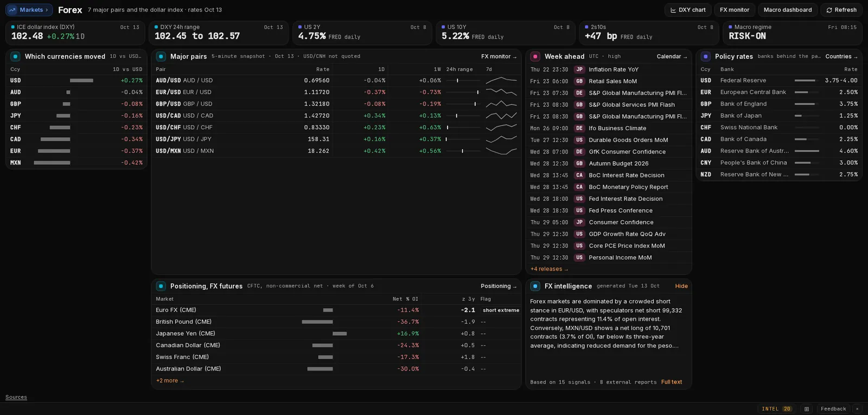This screenshot has height=415, width=868.
Task: Expand '+2 more' rows in Positioning table
Action: coord(170,381)
